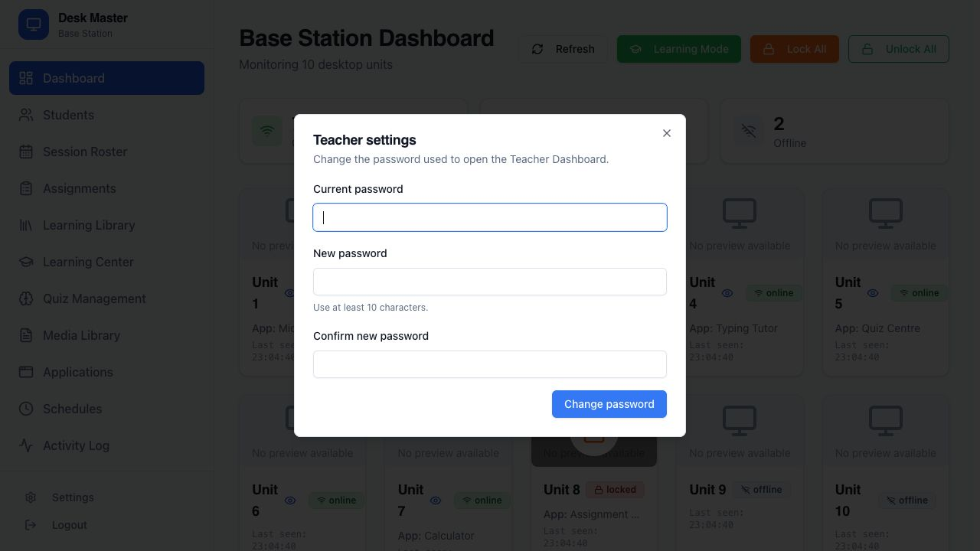Click the Applications window icon
980x551 pixels.
[26, 372]
